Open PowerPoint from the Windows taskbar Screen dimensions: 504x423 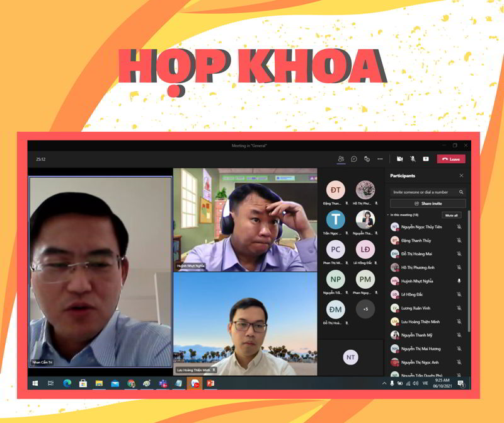210,383
